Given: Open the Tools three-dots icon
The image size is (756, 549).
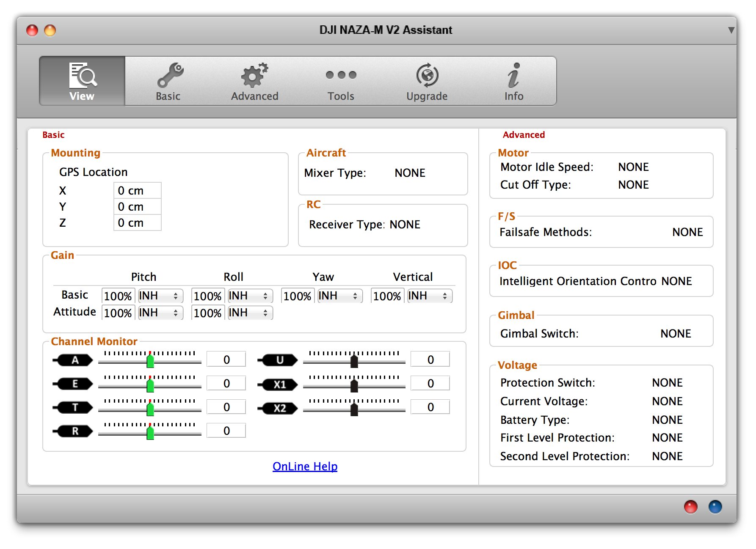Looking at the screenshot, I should click(x=341, y=75).
